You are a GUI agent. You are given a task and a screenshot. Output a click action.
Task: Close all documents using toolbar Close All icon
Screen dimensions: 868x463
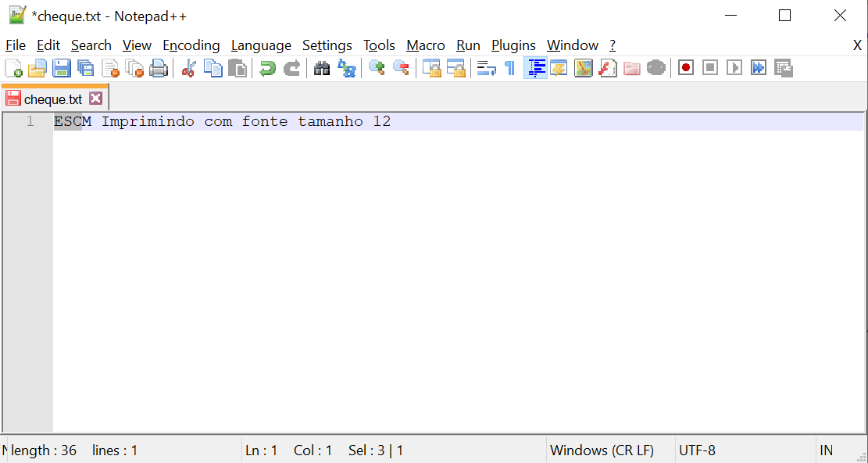tap(134, 68)
